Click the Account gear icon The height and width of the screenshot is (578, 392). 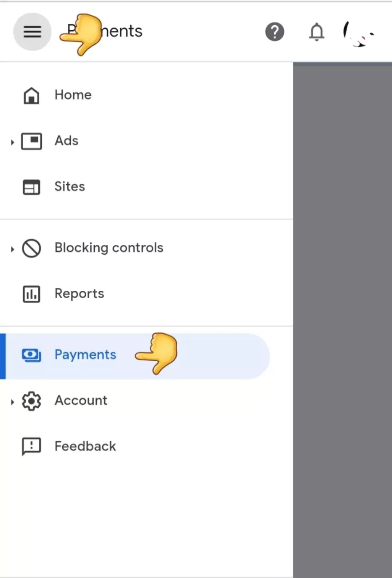pyautogui.click(x=32, y=401)
